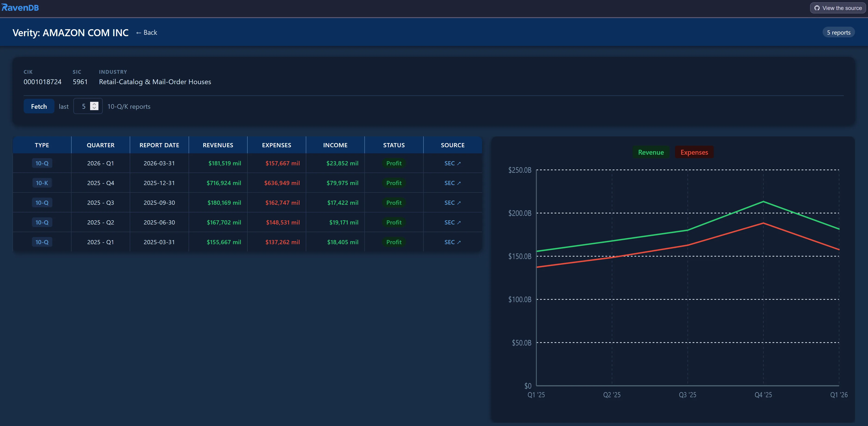Click income value $23,852 mil
868x426 pixels.
tap(342, 163)
